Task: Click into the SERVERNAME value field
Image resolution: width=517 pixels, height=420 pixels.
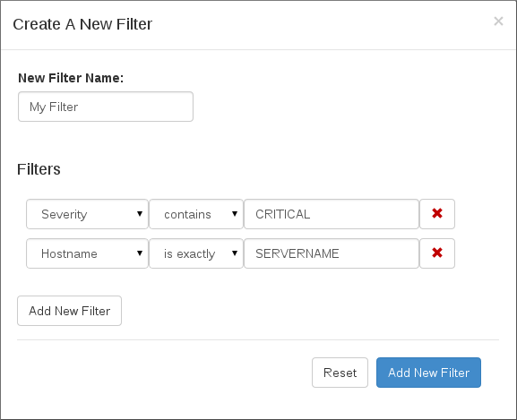Action: coord(332,253)
